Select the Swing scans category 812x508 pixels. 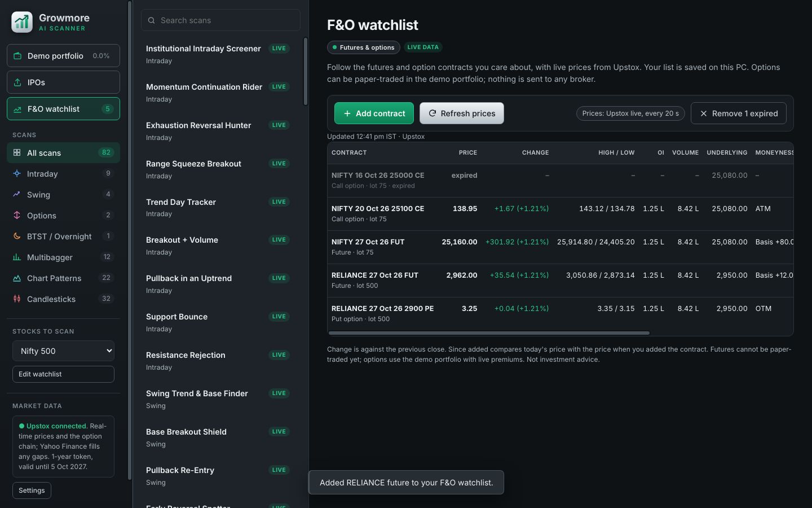(63, 194)
